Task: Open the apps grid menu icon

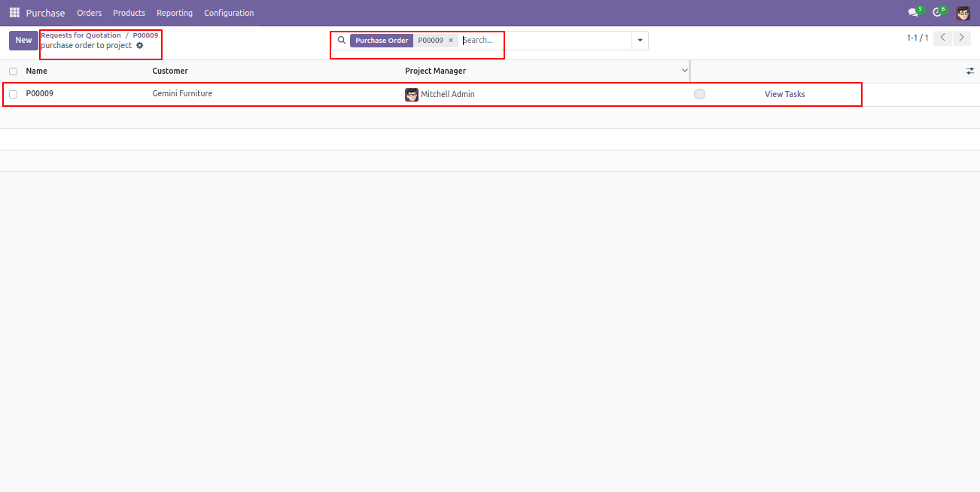Action: (14, 13)
